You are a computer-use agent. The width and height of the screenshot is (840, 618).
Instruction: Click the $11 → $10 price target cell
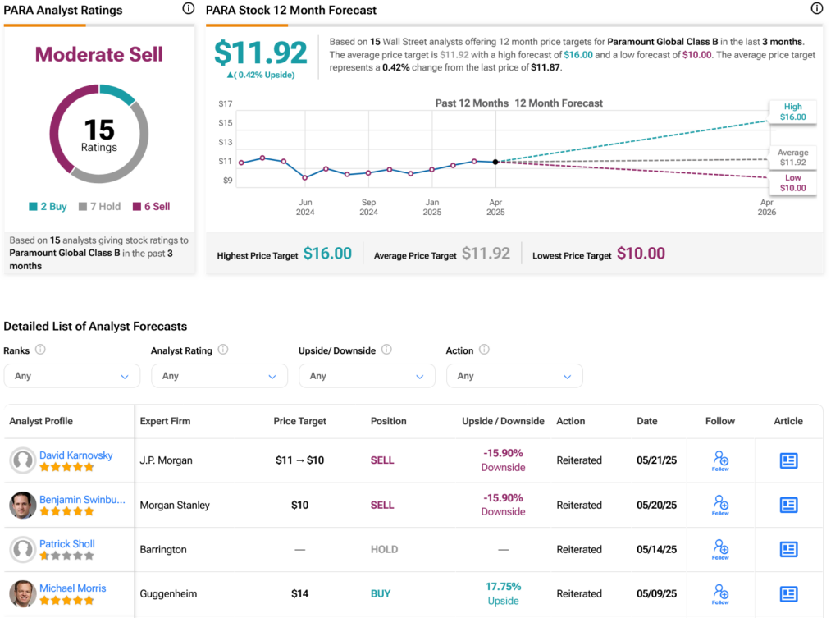tap(300, 460)
